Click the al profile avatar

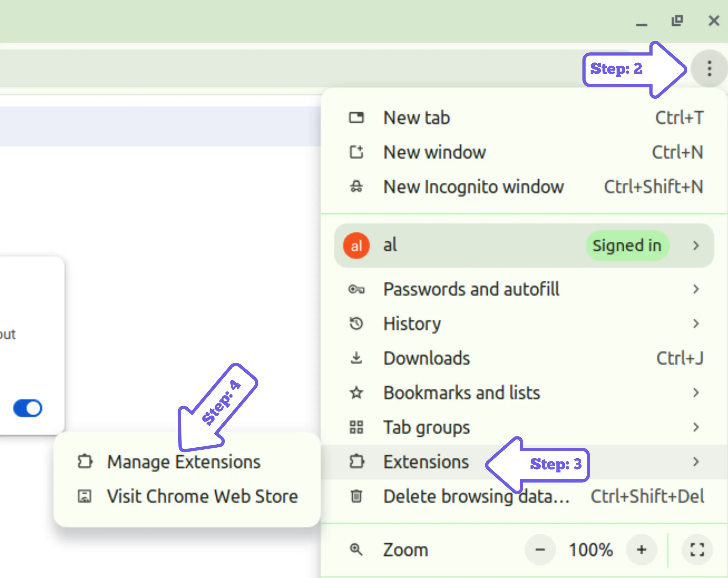tap(356, 245)
